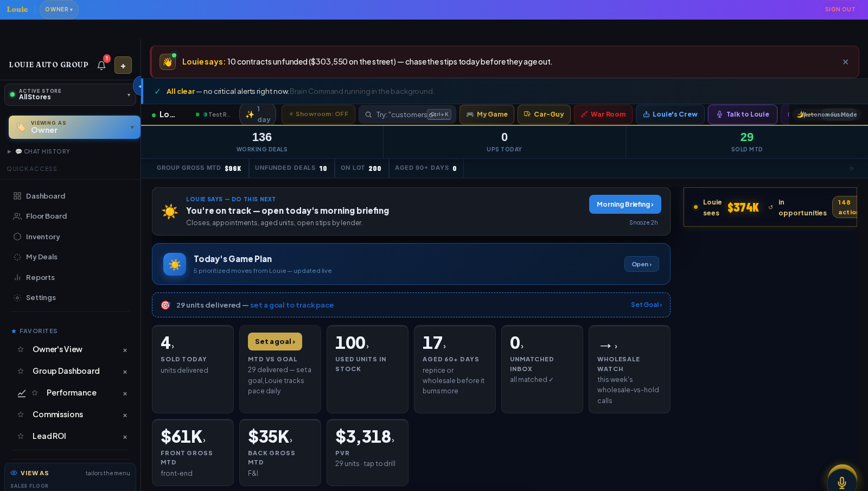
Task: Remove Commissions from favorites
Action: (125, 416)
